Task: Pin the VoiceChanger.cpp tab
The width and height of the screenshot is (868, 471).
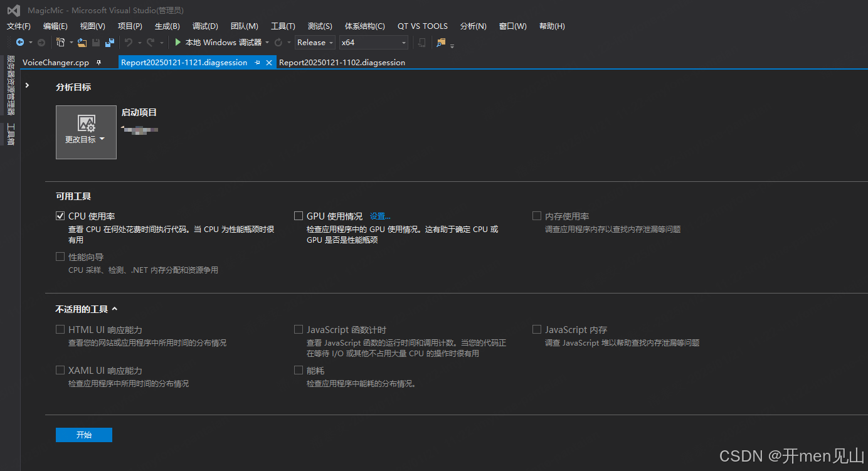Action: click(98, 63)
